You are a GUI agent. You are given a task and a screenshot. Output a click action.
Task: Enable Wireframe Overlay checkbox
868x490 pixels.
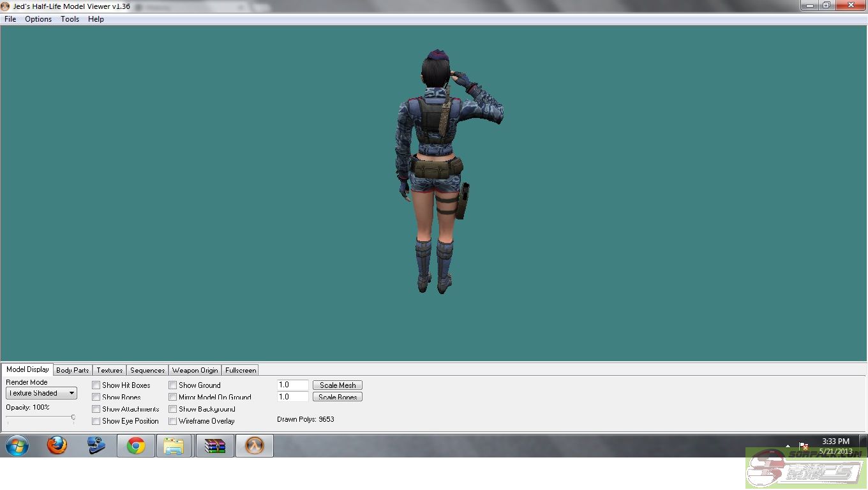173,421
